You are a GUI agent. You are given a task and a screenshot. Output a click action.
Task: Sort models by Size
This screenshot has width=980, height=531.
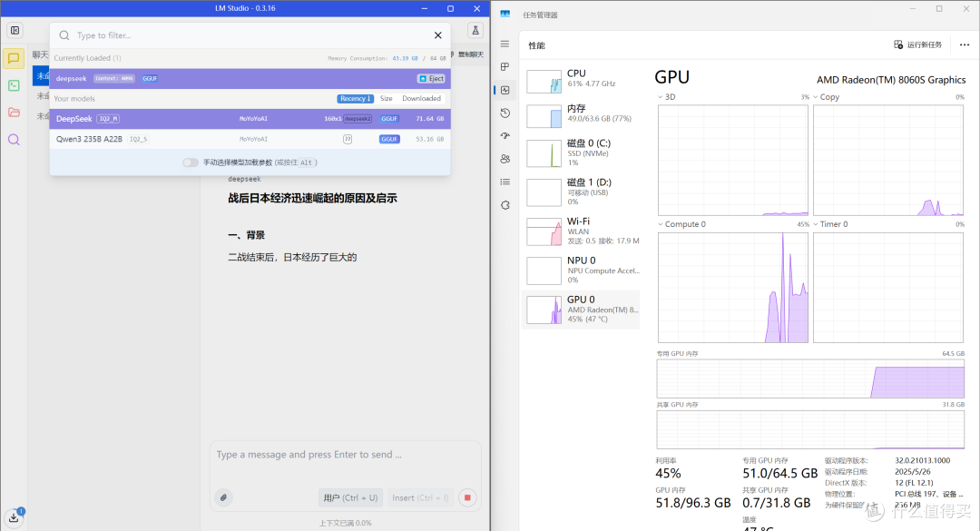click(x=387, y=99)
